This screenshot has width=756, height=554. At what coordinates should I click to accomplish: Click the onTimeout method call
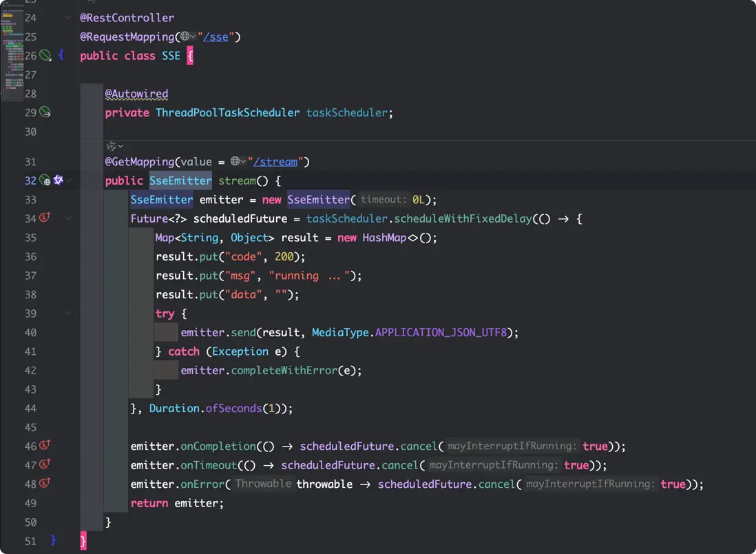click(209, 464)
